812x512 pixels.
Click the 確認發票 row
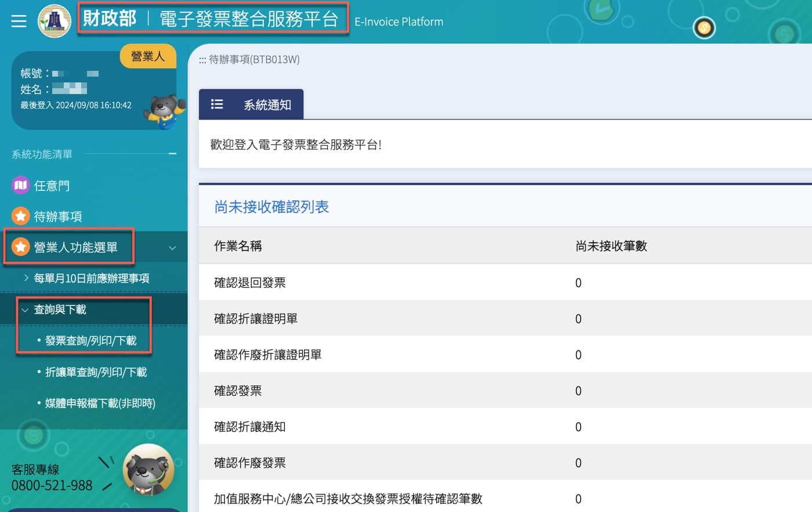click(x=505, y=391)
